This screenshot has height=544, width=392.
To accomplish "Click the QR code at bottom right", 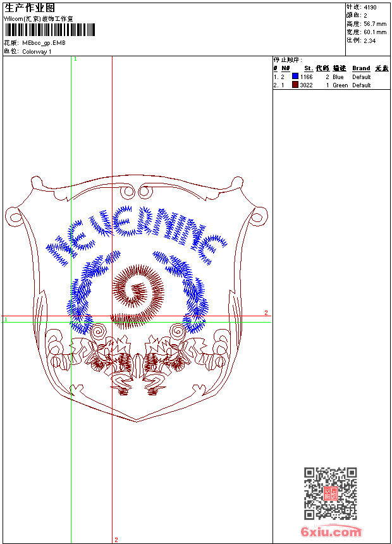I will coord(331,493).
